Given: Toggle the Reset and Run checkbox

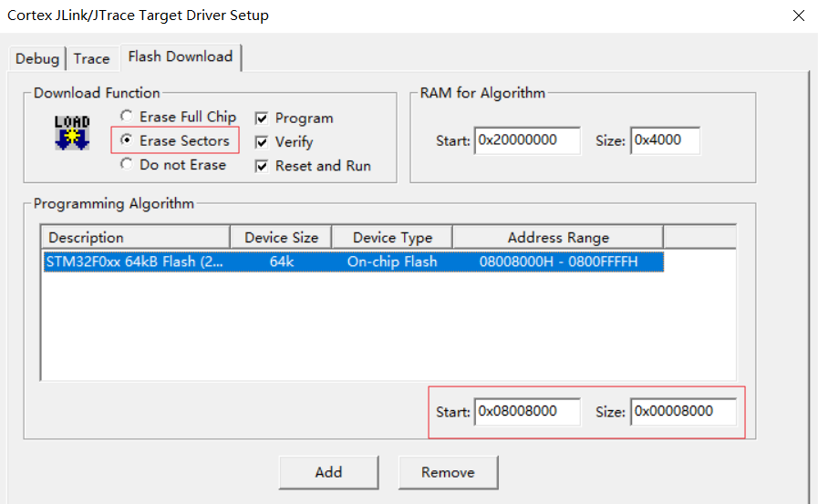Looking at the screenshot, I should 262,166.
